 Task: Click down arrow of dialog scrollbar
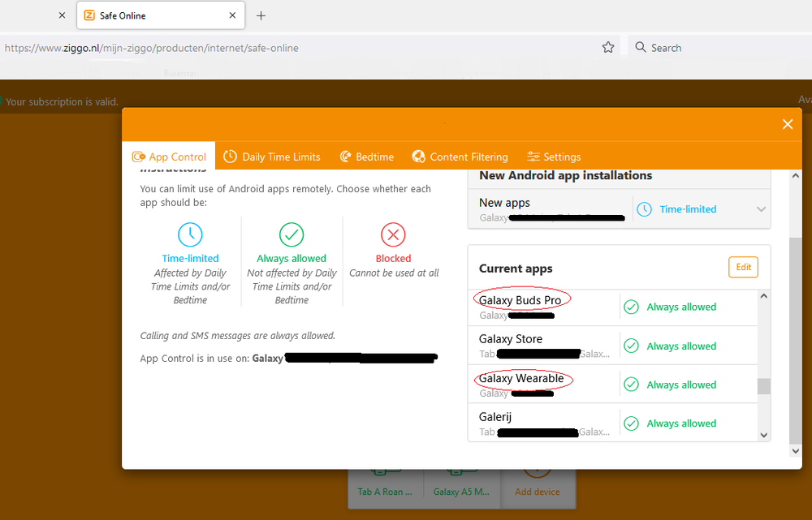click(x=796, y=451)
